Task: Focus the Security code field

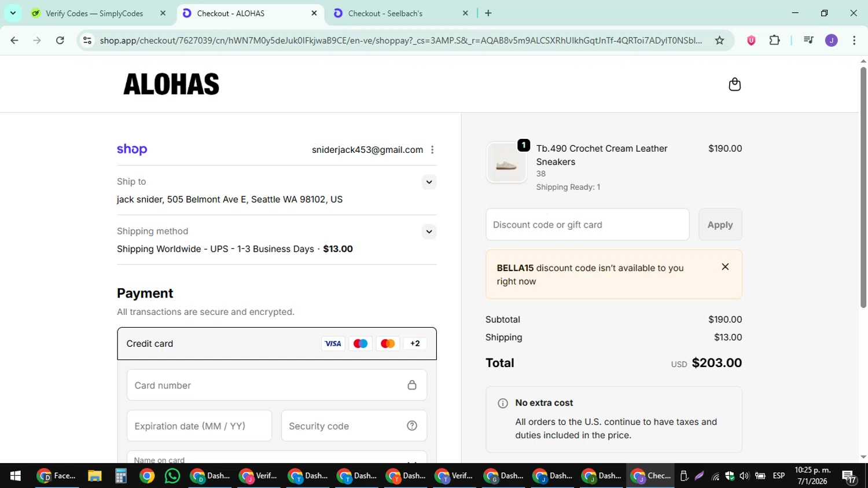Action: (354, 425)
